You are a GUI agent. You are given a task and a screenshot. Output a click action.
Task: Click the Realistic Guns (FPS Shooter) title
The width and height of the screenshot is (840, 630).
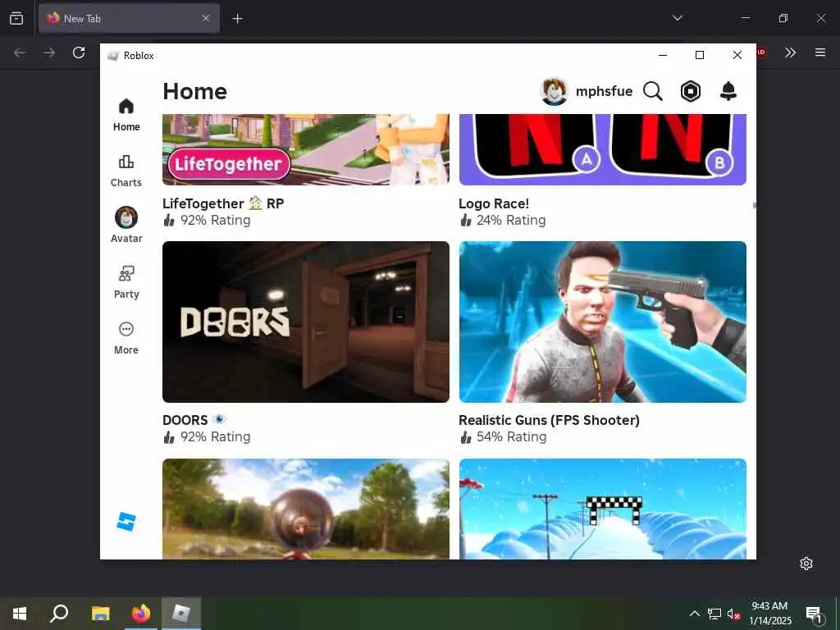tap(549, 420)
